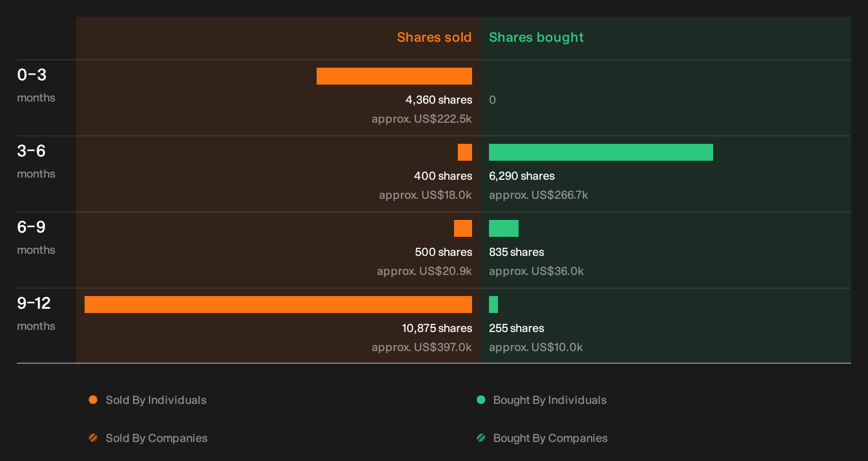Click the 6,290 shares value
Image resolution: width=868 pixels, height=461 pixels.
coord(522,176)
